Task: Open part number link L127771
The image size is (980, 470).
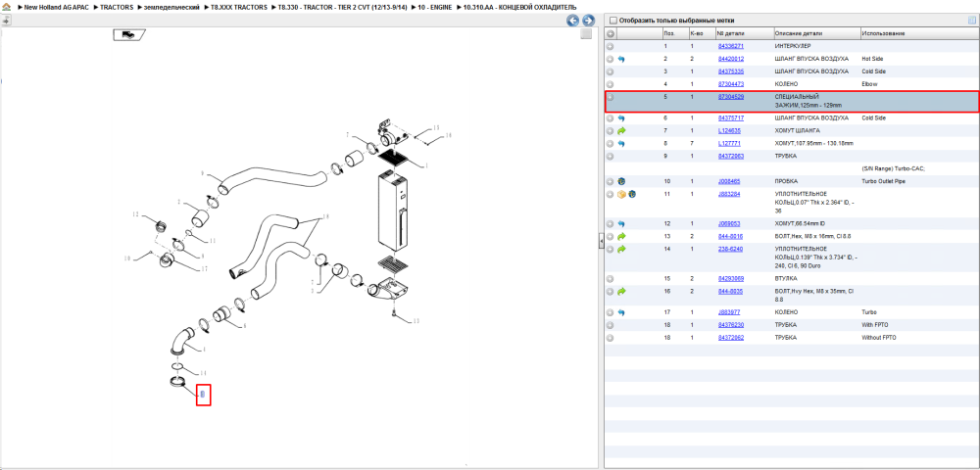Action: 729,144
